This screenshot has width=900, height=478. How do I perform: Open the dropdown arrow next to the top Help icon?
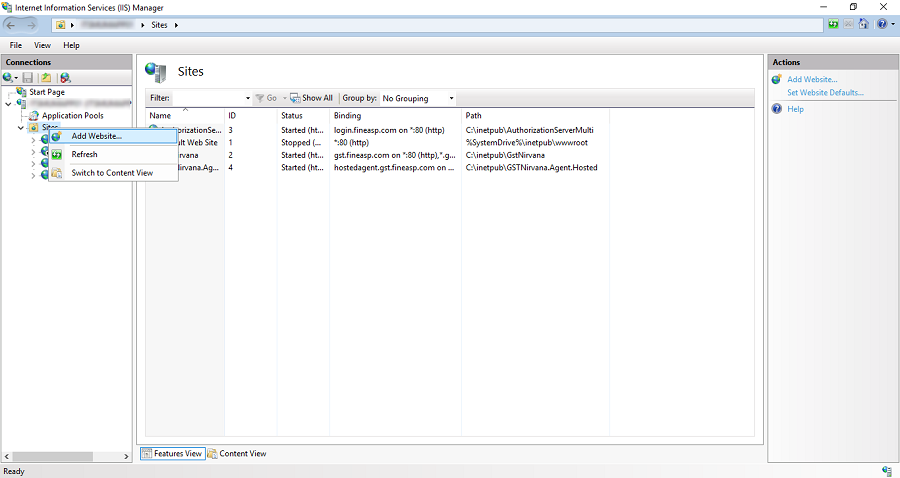[x=893, y=25]
